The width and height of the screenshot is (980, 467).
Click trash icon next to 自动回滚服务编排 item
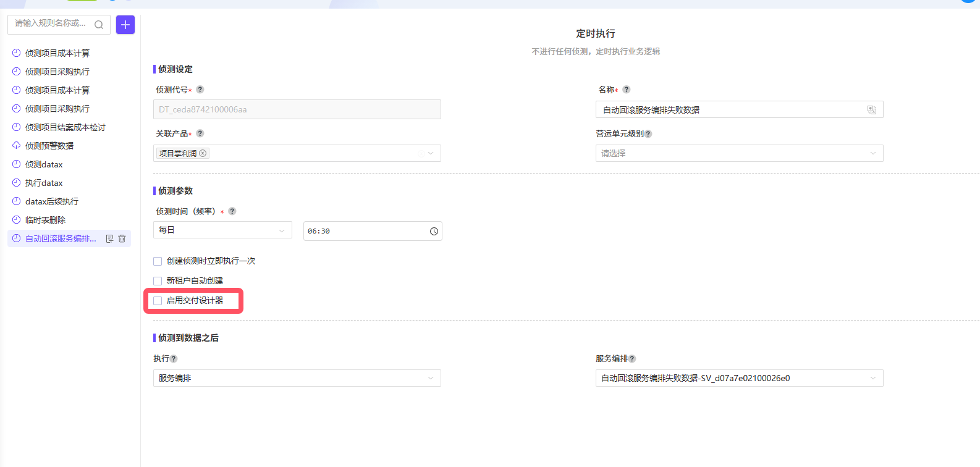pyautogui.click(x=122, y=238)
